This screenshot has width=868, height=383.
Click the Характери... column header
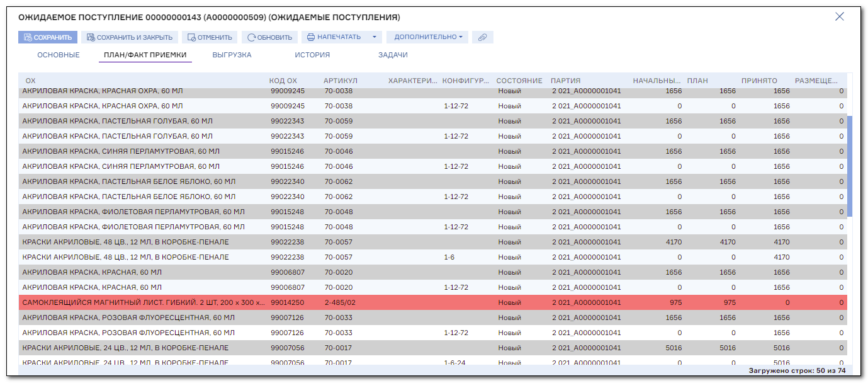point(412,81)
